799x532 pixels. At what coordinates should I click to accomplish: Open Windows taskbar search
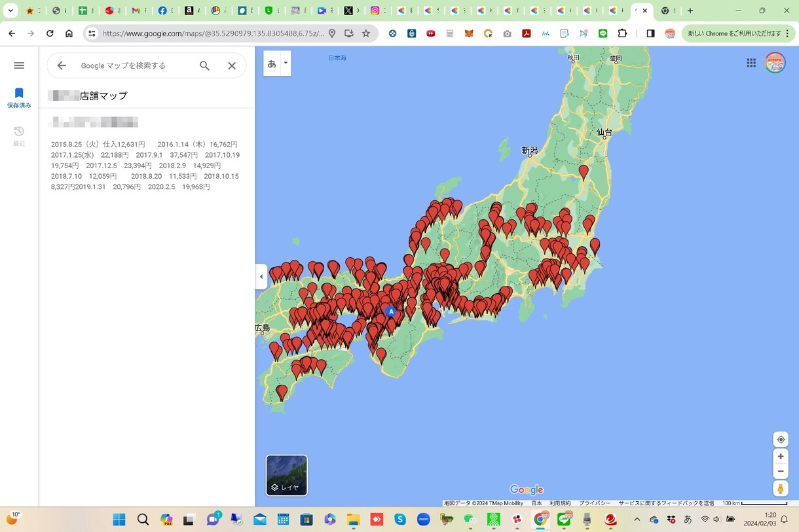pyautogui.click(x=143, y=520)
